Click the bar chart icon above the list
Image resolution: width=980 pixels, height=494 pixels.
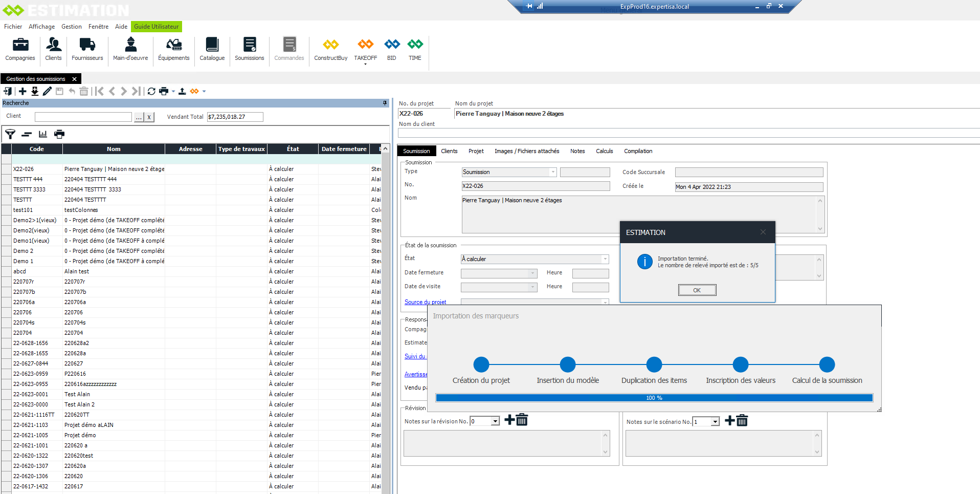[43, 134]
